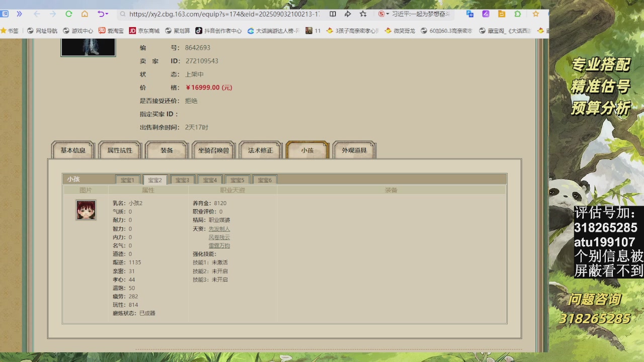Open the green puzzle extensions icon
This screenshot has height=362, width=644.
click(x=517, y=14)
